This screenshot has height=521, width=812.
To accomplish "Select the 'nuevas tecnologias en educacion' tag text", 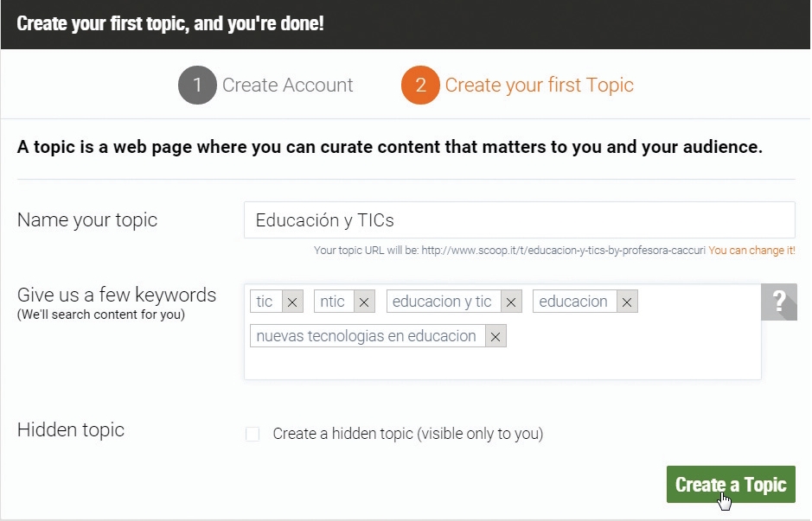I will [366, 336].
